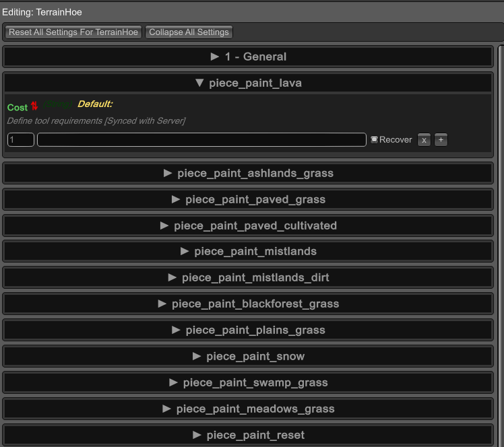Expand piece_paint_swamp_grass section
The image size is (504, 447).
(x=248, y=383)
